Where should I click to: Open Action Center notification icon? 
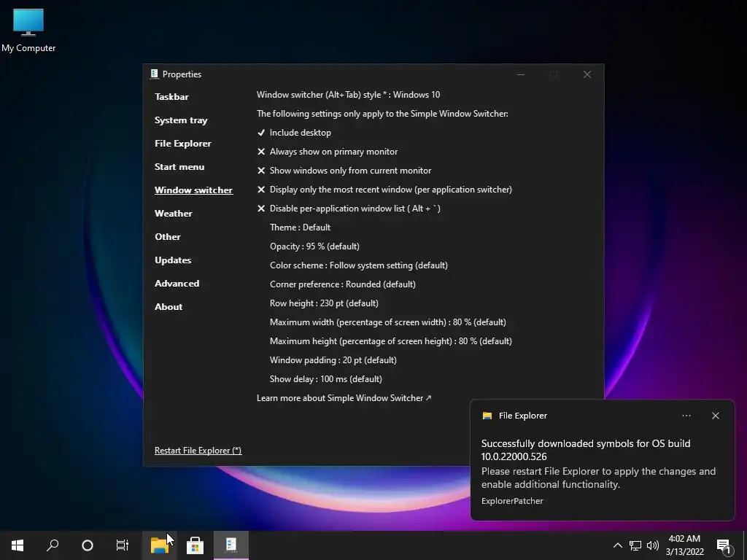click(x=724, y=545)
